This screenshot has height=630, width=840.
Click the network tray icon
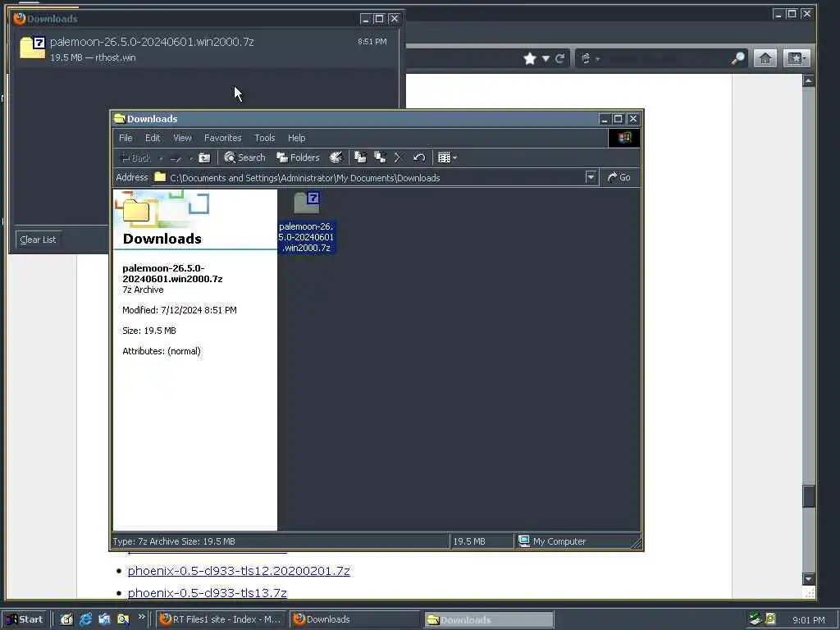[x=756, y=619]
